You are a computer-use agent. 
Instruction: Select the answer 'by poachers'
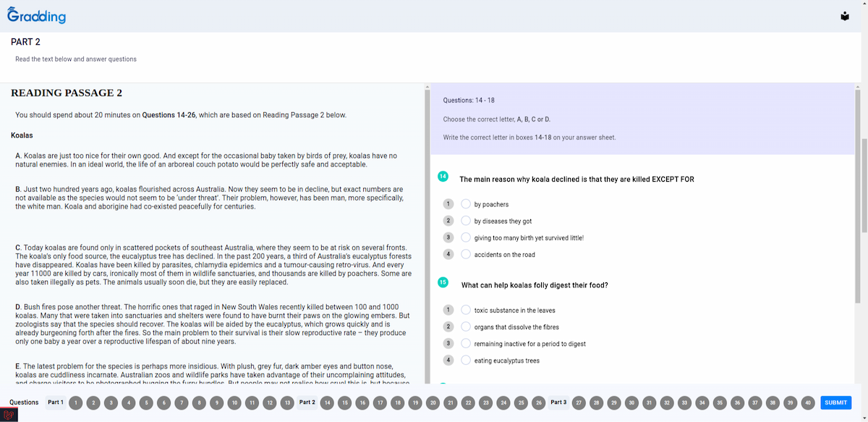coord(466,204)
